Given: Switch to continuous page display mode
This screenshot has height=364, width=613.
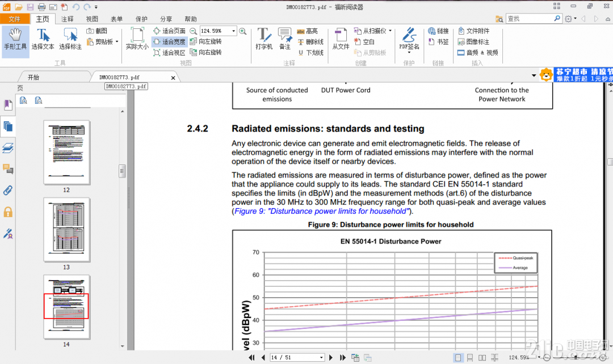Looking at the screenshot, I should click(470, 357).
